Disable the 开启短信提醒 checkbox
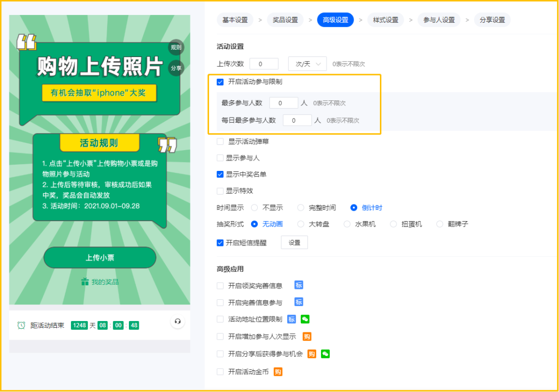Screen dimensions: 559x392 click(220, 243)
